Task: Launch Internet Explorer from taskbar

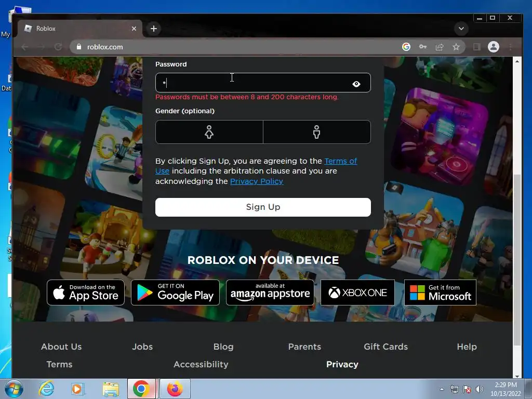Action: coord(46,389)
